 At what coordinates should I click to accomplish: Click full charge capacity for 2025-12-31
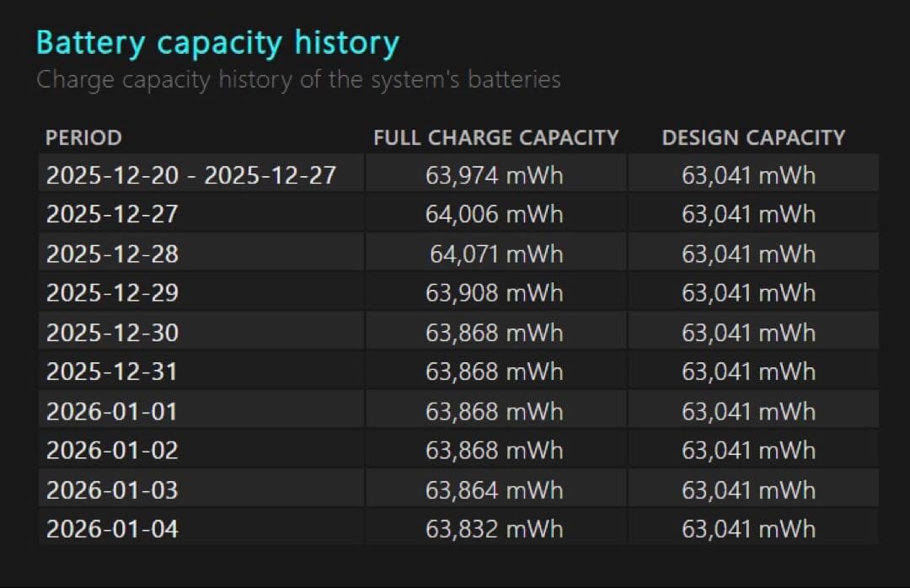tap(495, 372)
